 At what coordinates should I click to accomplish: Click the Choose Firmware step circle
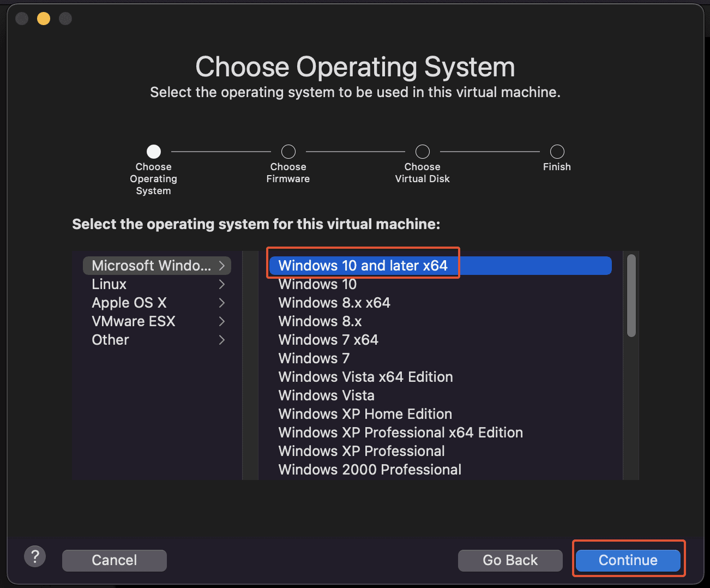click(288, 151)
